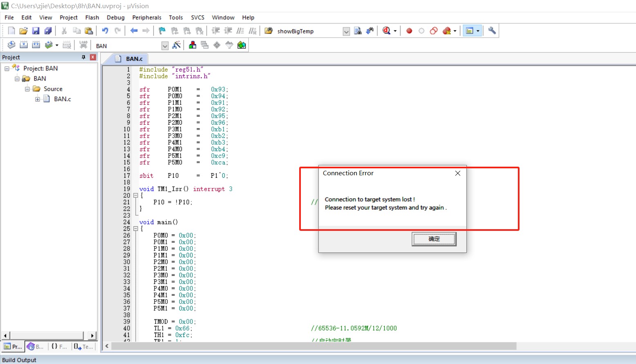Collapse the main function fold marker
Screen dimensions: 636x364
(x=136, y=229)
